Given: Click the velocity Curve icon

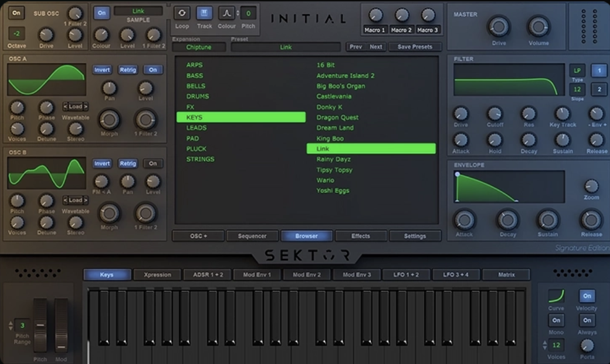Looking at the screenshot, I should (x=556, y=296).
